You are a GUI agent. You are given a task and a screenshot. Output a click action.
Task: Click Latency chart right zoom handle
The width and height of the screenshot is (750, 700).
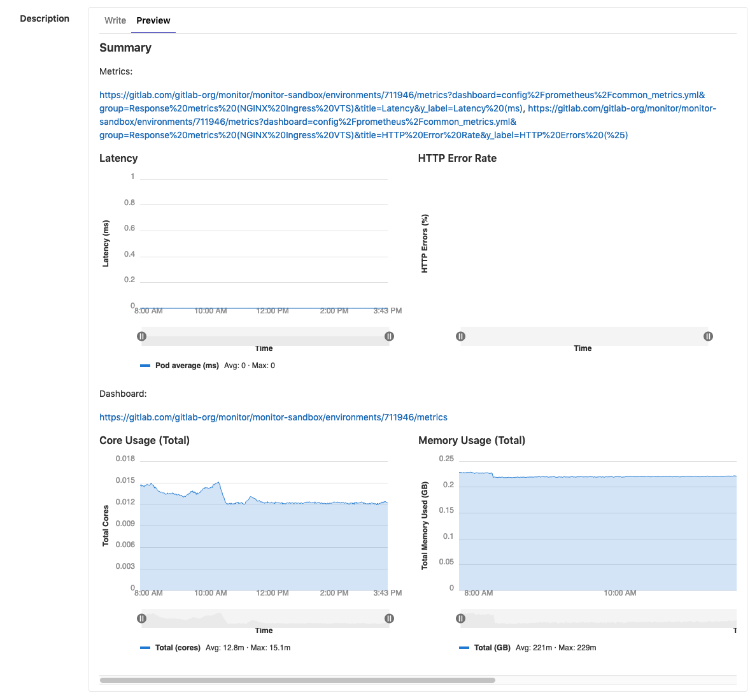coord(390,336)
